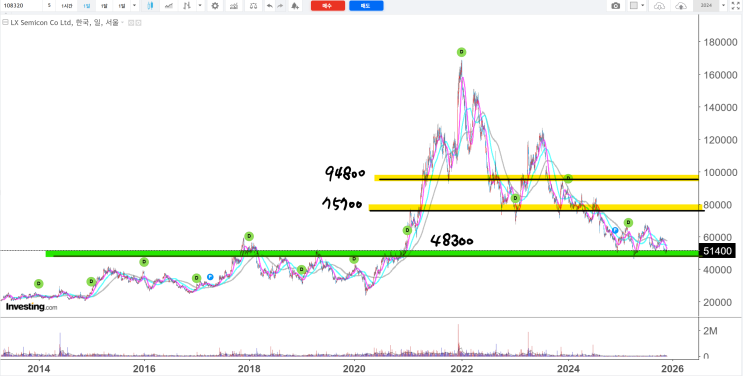The image size is (743, 376).
Task: Click the dividend marker at early 2021 breakout
Action: 407,230
